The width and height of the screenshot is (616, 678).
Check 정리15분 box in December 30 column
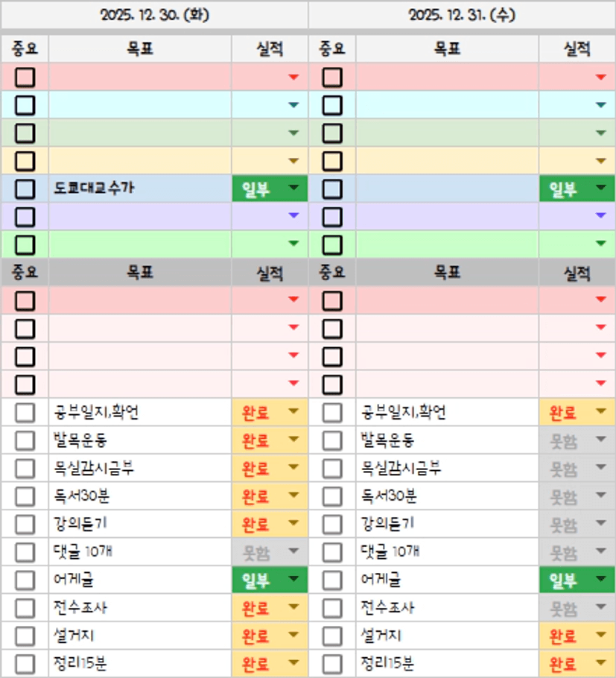(25, 664)
